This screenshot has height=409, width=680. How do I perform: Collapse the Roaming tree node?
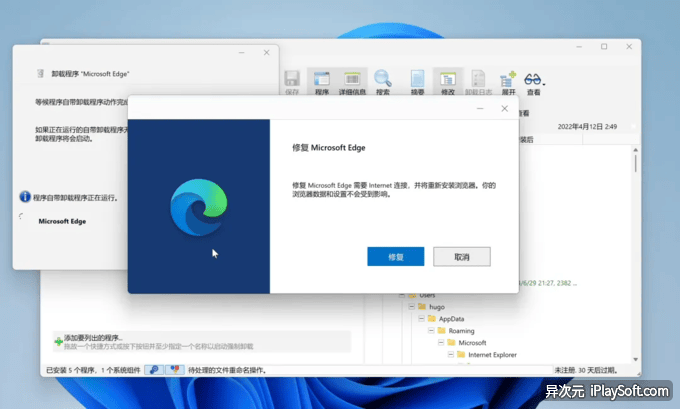(x=431, y=330)
